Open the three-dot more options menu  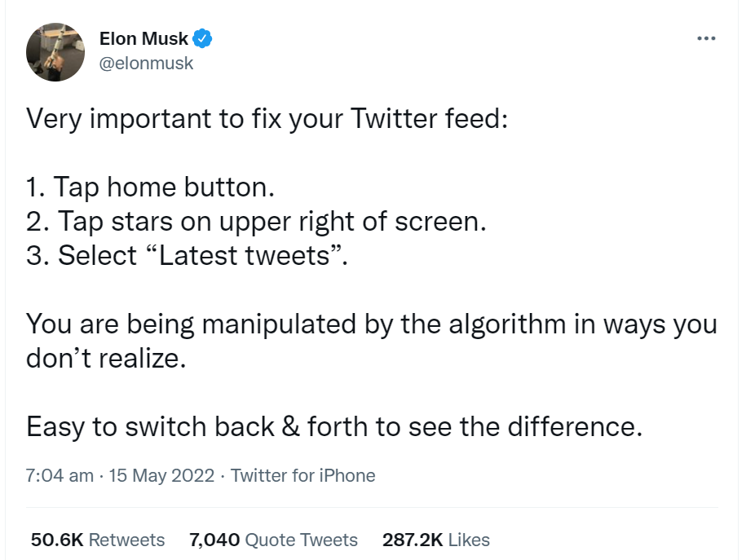pyautogui.click(x=706, y=38)
